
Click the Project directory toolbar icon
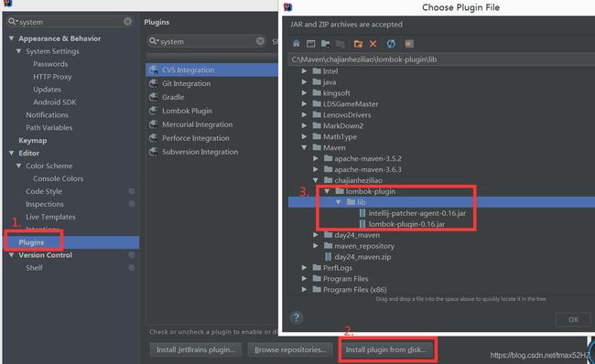[325, 44]
